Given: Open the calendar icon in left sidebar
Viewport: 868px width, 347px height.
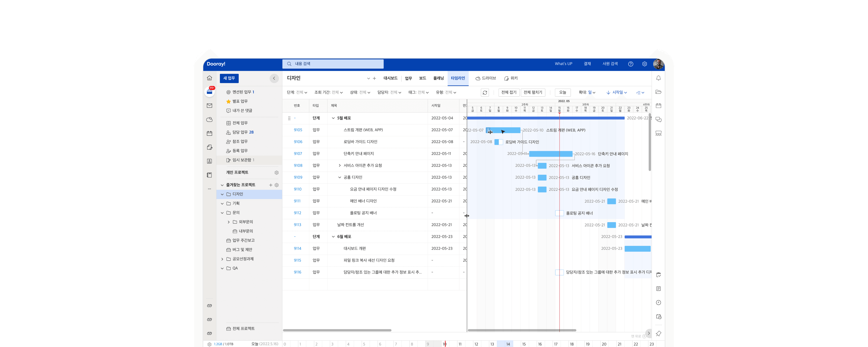Looking at the screenshot, I should pos(209,133).
